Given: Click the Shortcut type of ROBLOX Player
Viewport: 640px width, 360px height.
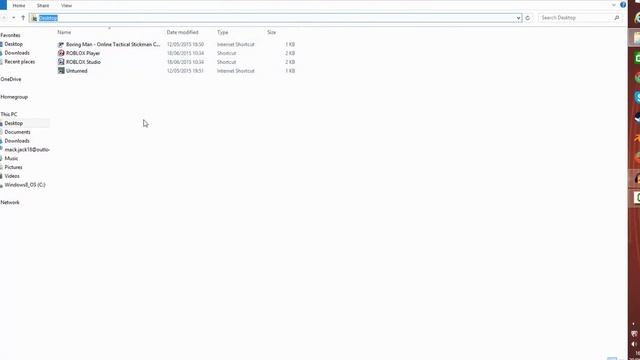Looking at the screenshot, I should (227, 53).
